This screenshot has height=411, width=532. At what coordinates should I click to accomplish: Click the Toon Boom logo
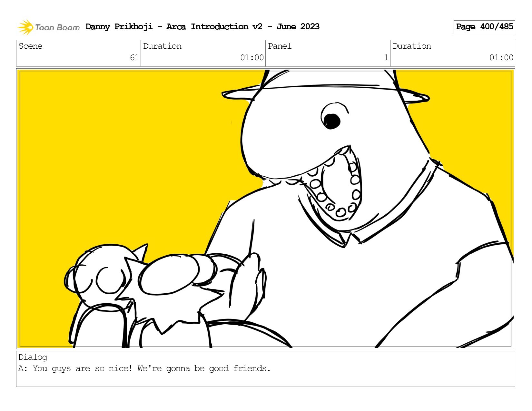tap(48, 27)
